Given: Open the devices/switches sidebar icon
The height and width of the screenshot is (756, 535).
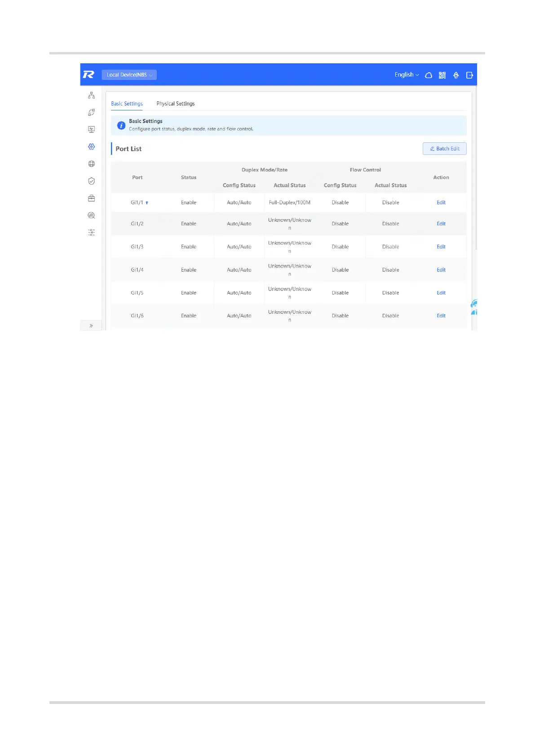Looking at the screenshot, I should click(92, 112).
